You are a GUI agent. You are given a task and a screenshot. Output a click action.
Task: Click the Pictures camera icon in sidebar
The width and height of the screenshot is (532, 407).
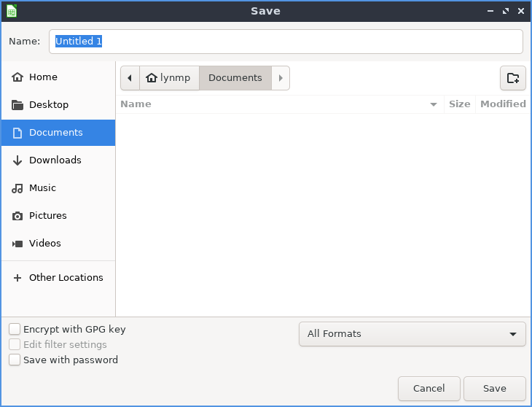pyautogui.click(x=17, y=216)
